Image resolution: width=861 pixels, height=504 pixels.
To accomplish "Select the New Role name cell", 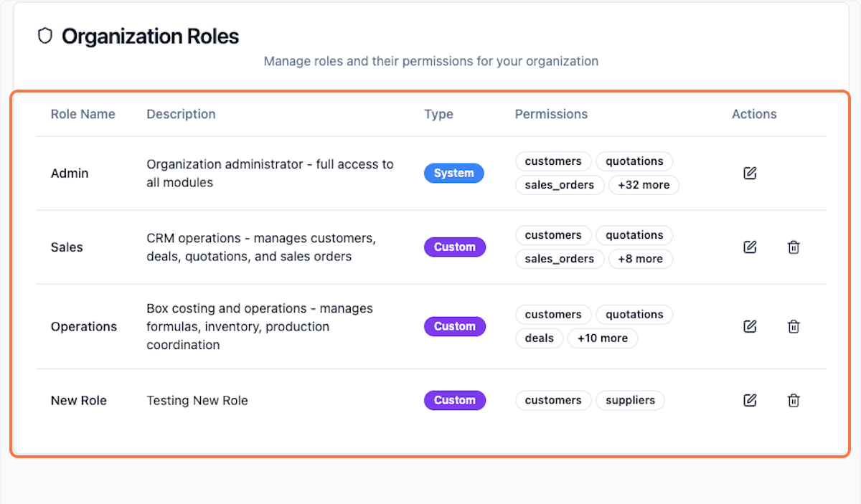I will pos(78,401).
